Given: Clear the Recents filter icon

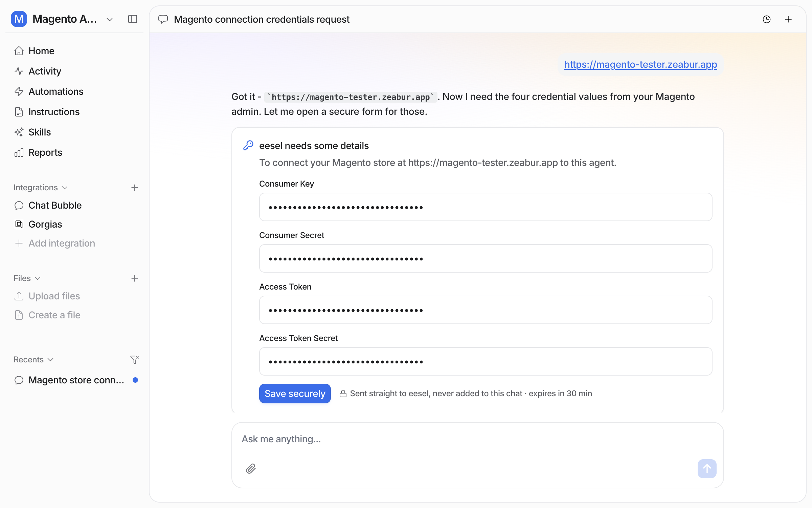Looking at the screenshot, I should point(135,360).
